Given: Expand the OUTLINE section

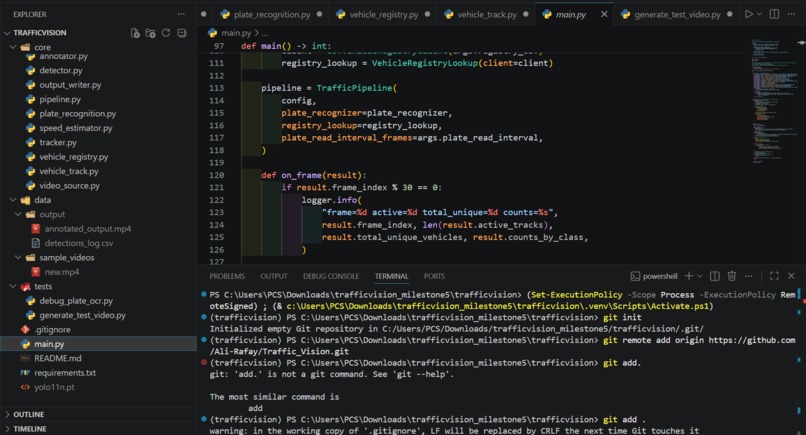Looking at the screenshot, I should (x=28, y=414).
